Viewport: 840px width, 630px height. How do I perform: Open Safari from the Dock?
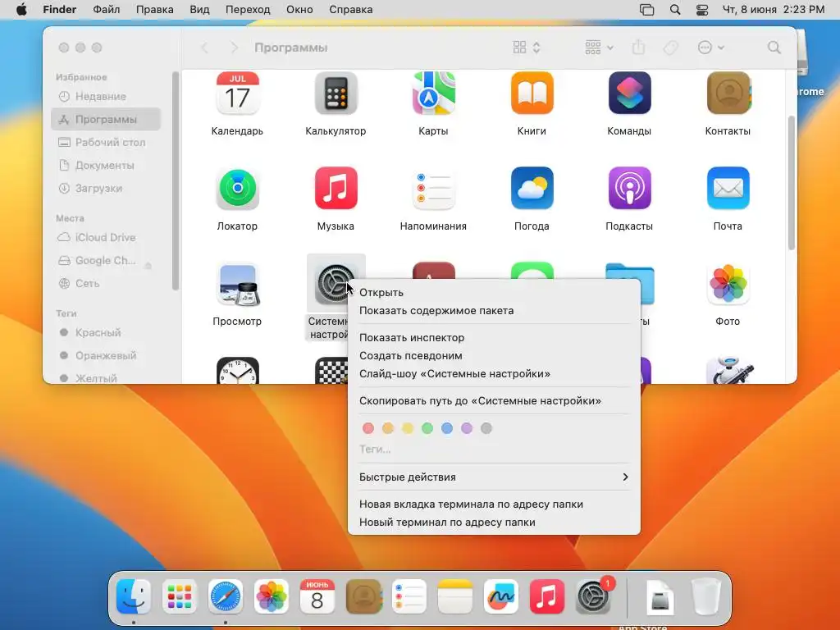pyautogui.click(x=226, y=596)
